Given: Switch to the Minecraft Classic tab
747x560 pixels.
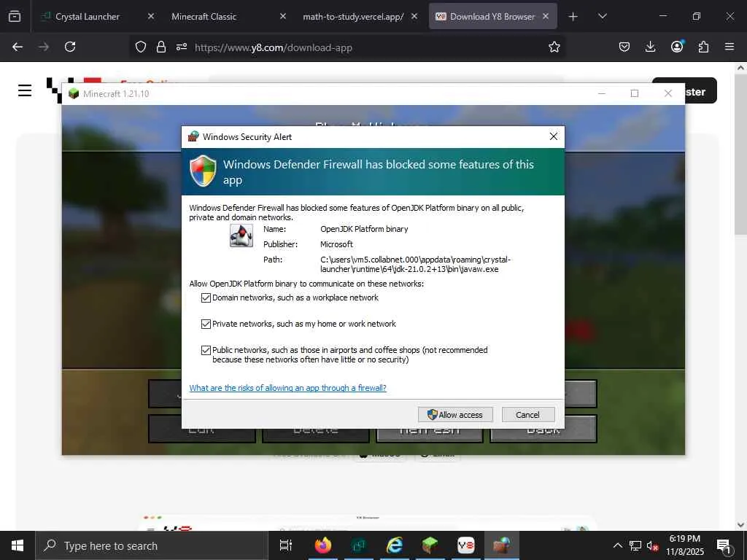Looking at the screenshot, I should pos(204,16).
